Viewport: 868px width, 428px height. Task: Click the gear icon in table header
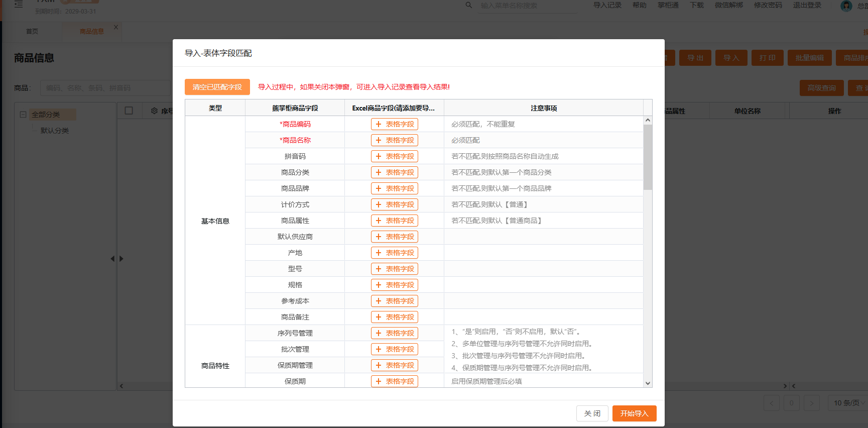154,111
